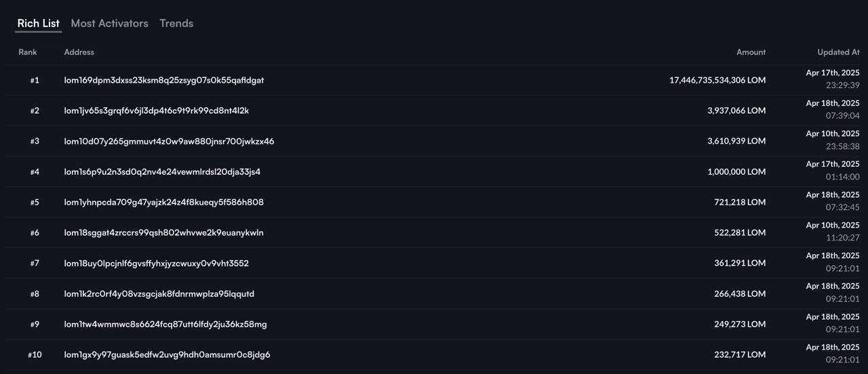
Task: Click the #5 rank cell
Action: [35, 202]
